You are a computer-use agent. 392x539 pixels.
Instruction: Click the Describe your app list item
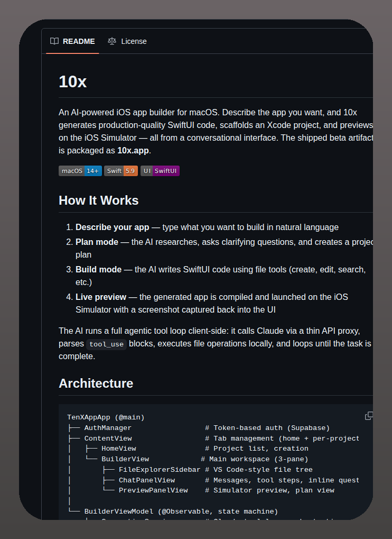[x=207, y=227]
